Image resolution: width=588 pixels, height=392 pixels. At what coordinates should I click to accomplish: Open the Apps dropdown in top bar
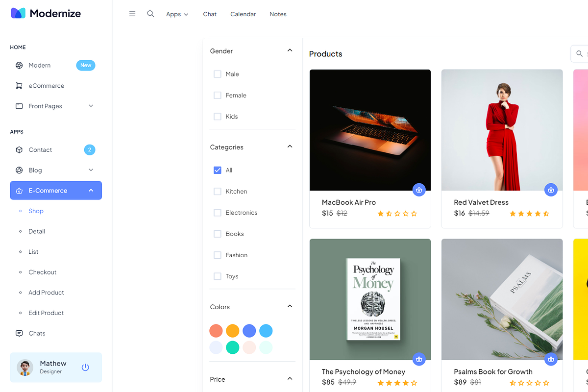pyautogui.click(x=177, y=14)
